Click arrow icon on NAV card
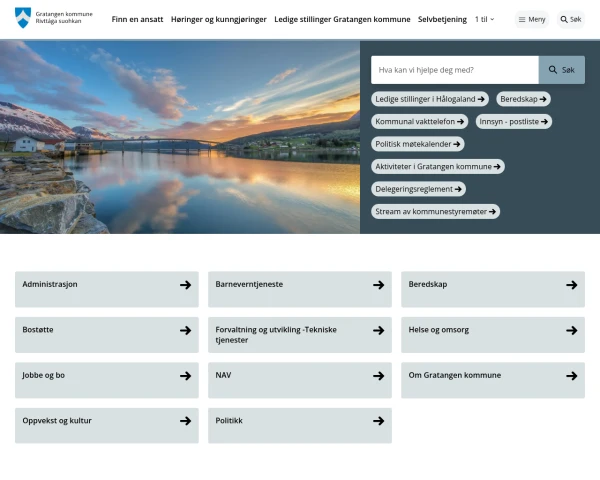Image resolution: width=600 pixels, height=480 pixels. [378, 376]
